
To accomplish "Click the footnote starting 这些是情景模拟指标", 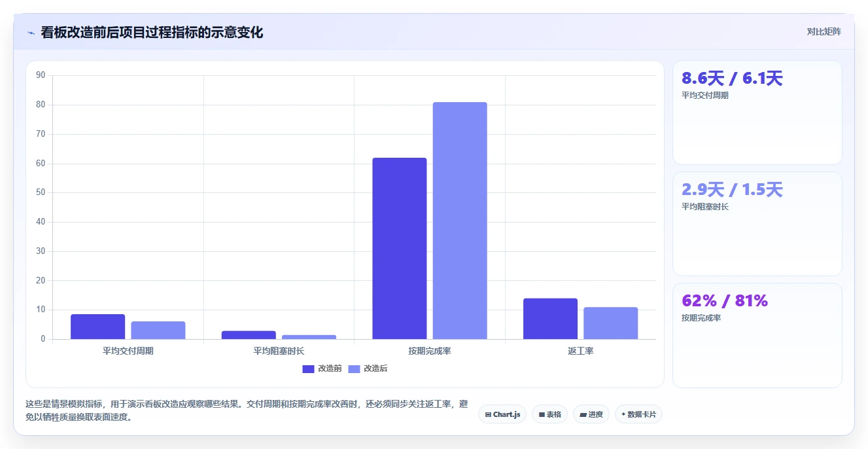I will click(x=247, y=410).
